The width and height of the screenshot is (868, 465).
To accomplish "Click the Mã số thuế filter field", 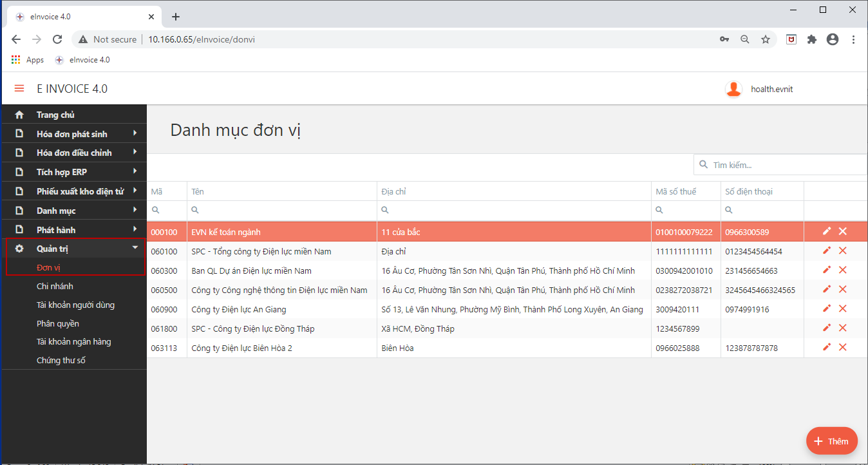I will pyautogui.click(x=686, y=210).
